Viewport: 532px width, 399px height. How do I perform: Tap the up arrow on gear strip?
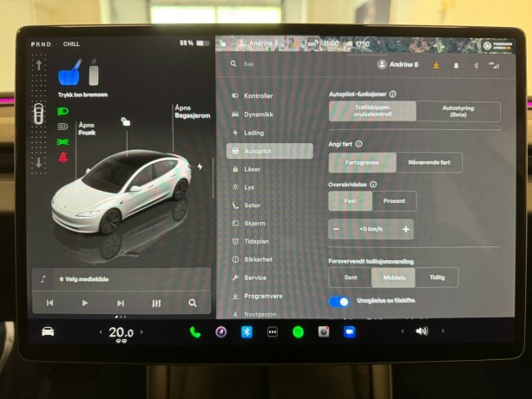pos(39,64)
